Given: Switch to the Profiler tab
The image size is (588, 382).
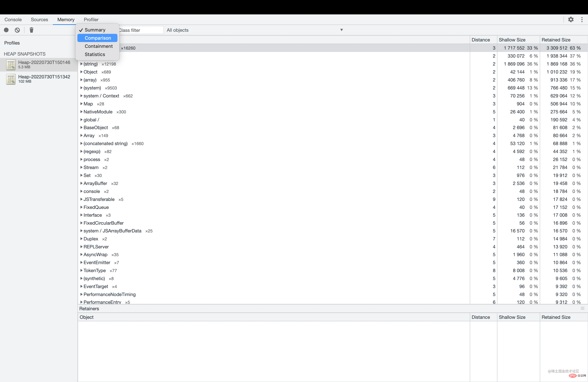Looking at the screenshot, I should point(91,19).
